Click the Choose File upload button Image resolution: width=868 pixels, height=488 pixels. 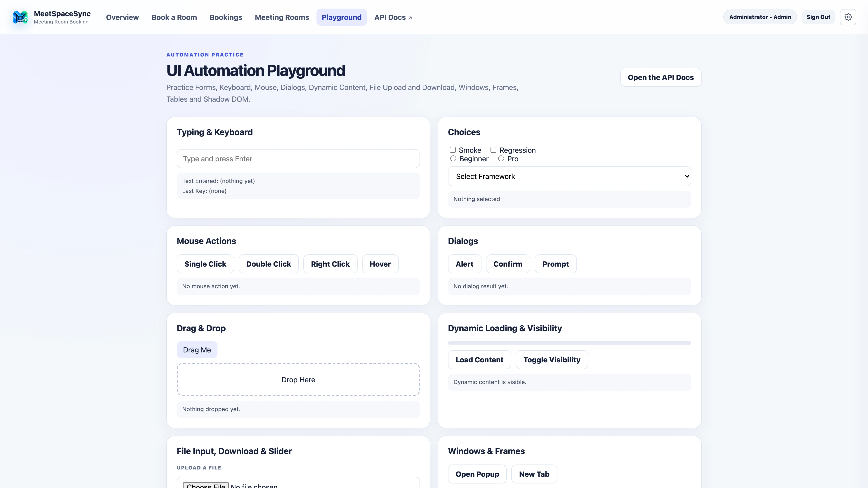[206, 486]
